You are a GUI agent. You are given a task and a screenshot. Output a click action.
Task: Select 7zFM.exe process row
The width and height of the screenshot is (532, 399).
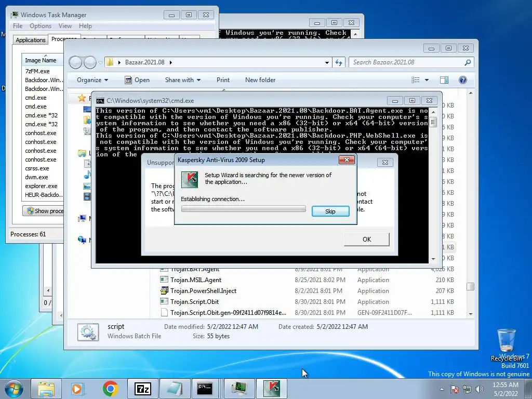click(x=37, y=71)
